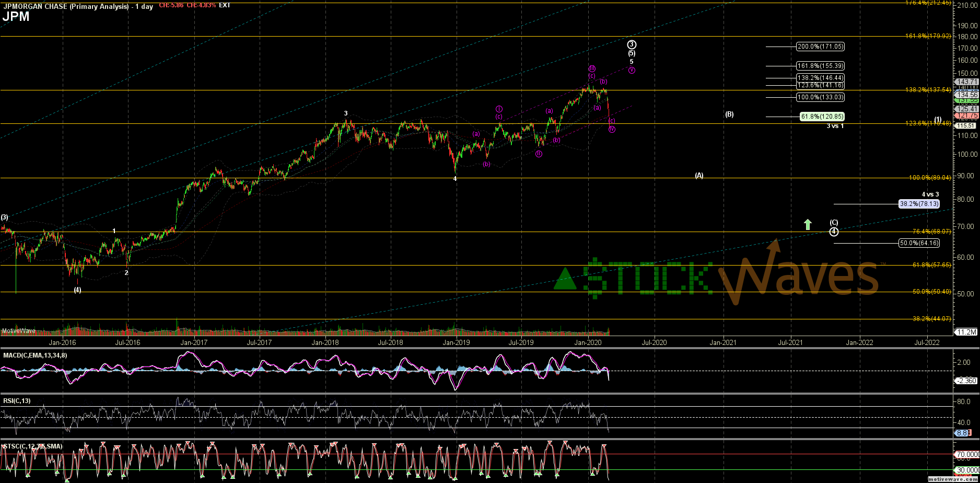Click the 11.2M volume tag
980x483 pixels.
(966, 332)
